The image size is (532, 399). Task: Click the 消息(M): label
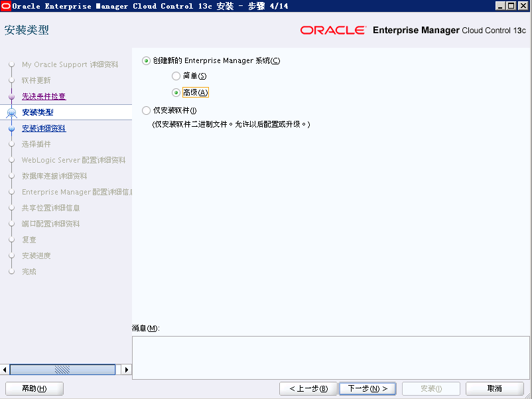[x=145, y=328]
